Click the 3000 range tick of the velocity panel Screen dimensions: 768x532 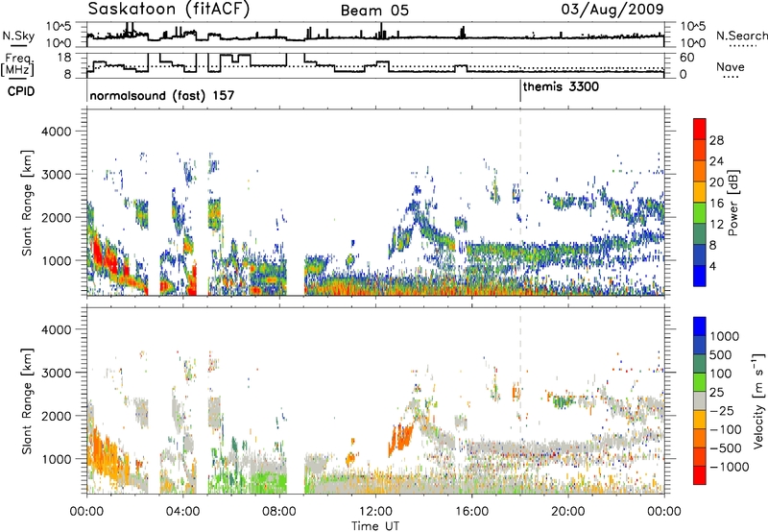click(56, 373)
